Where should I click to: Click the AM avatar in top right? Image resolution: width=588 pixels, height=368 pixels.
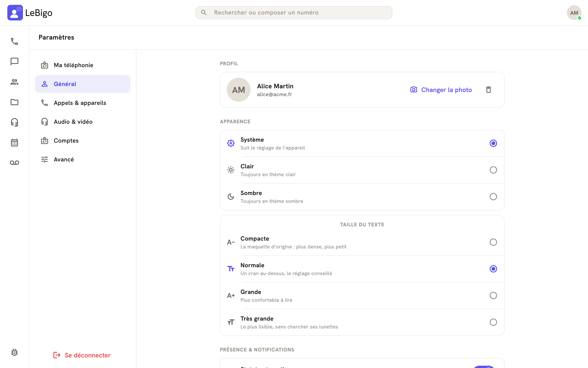pos(574,13)
